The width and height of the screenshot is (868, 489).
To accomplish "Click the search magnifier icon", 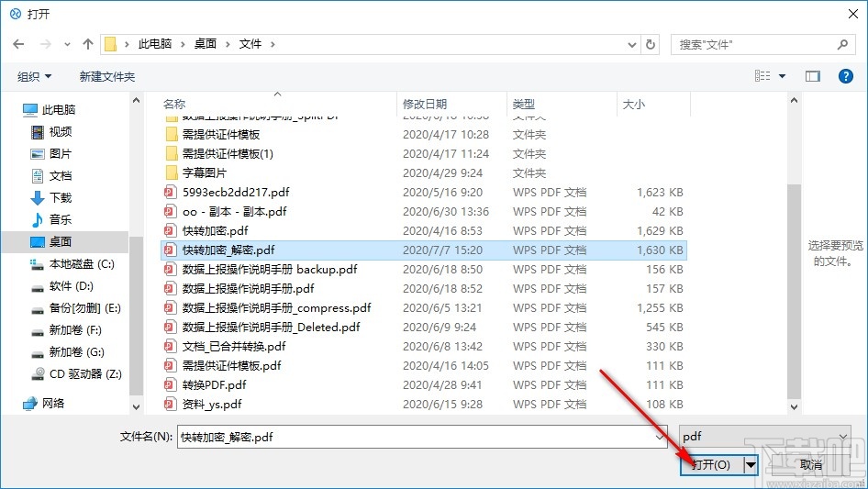I will (x=842, y=44).
